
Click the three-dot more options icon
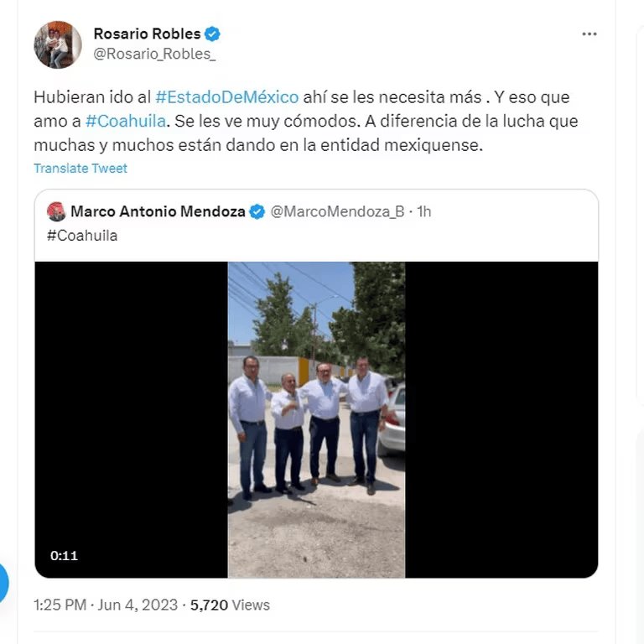pyautogui.click(x=589, y=34)
